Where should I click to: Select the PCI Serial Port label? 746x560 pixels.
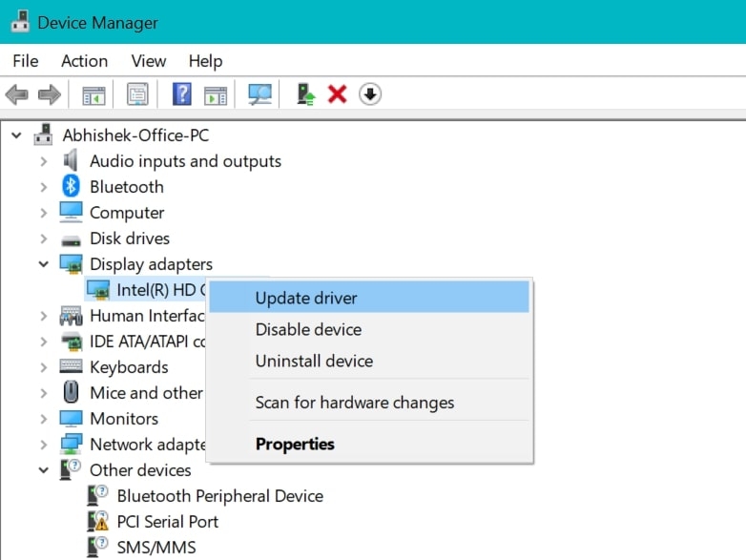(x=168, y=522)
